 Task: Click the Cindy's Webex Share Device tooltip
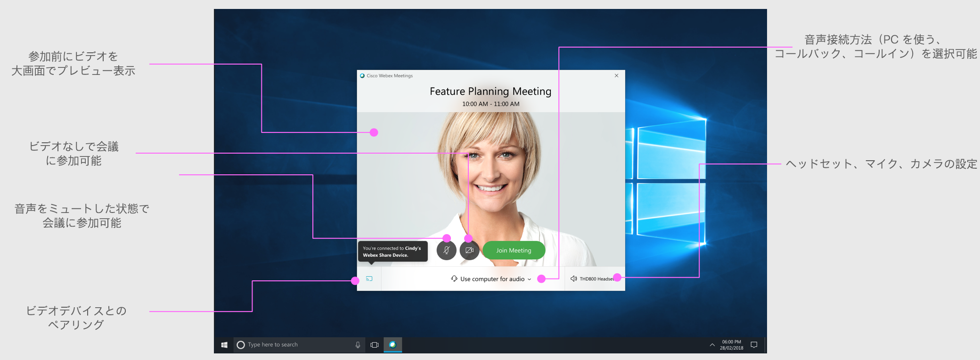click(392, 252)
